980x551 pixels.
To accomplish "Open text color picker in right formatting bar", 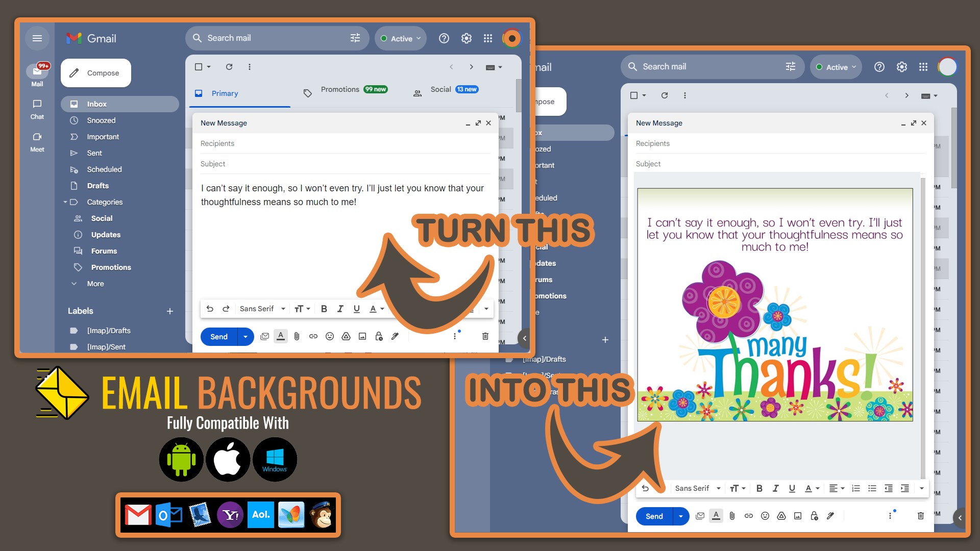I will click(x=812, y=488).
